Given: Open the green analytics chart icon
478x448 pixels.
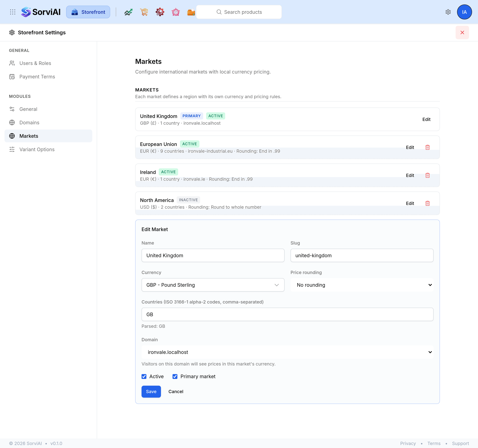Looking at the screenshot, I should pos(128,12).
